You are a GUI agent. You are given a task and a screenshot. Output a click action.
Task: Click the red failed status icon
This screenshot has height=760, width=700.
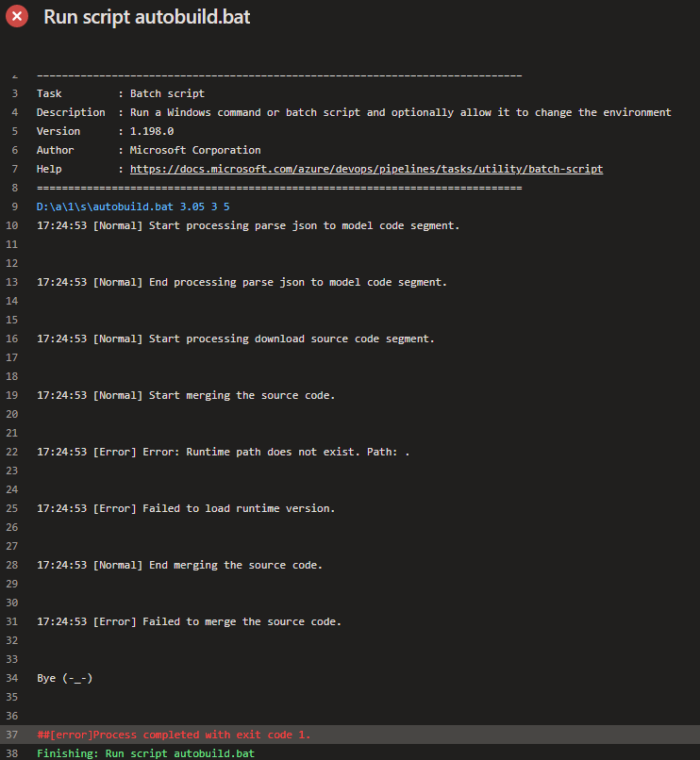click(x=18, y=17)
